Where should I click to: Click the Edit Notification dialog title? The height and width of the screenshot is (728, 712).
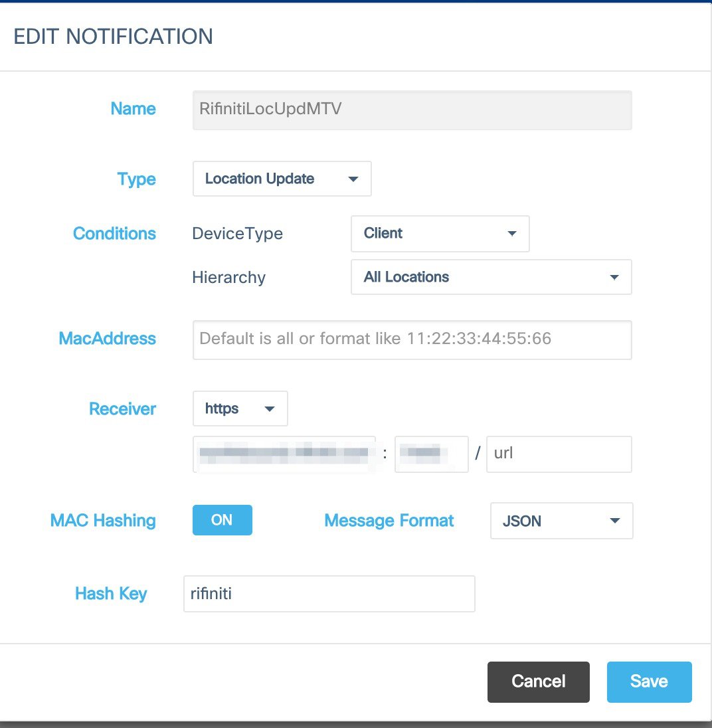(x=113, y=36)
